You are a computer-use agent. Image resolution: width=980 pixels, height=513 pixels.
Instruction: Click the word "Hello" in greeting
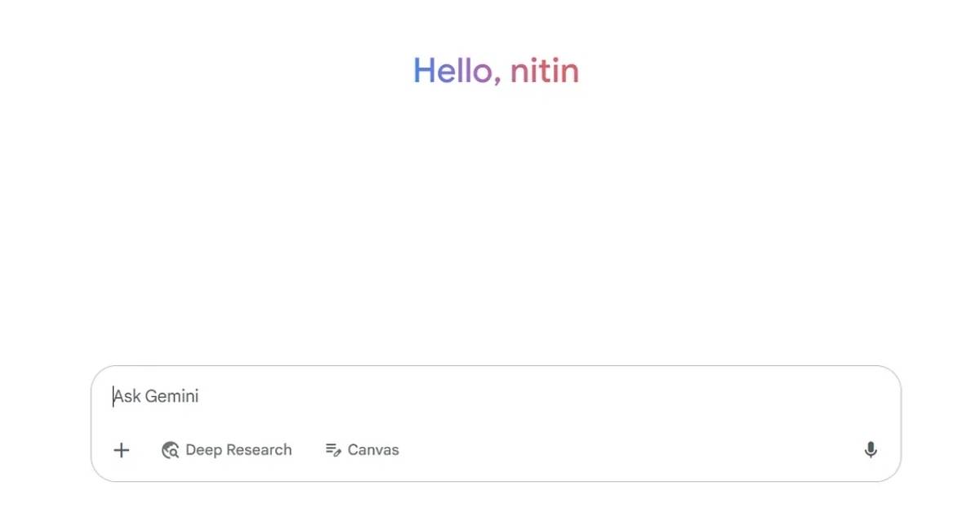click(453, 71)
